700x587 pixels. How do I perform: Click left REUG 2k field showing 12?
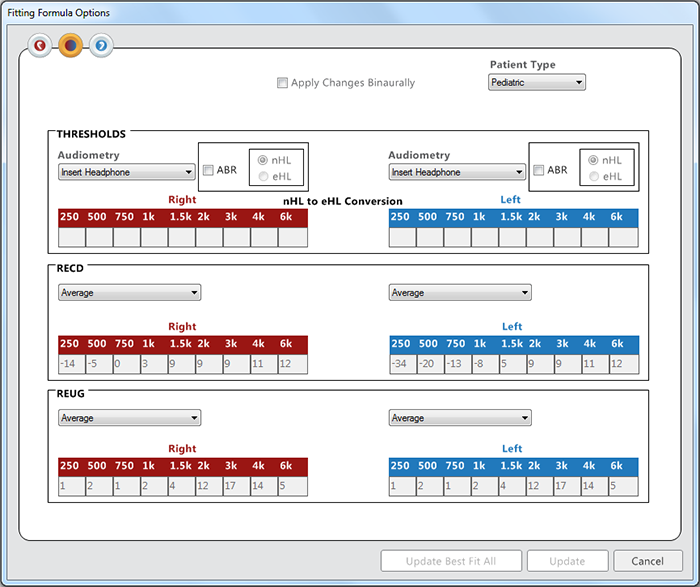[x=540, y=486]
